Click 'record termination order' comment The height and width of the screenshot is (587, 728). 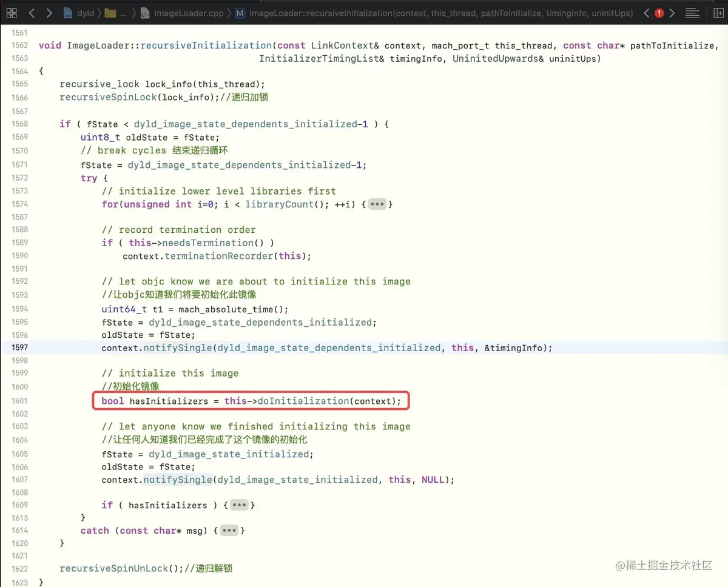coord(178,230)
